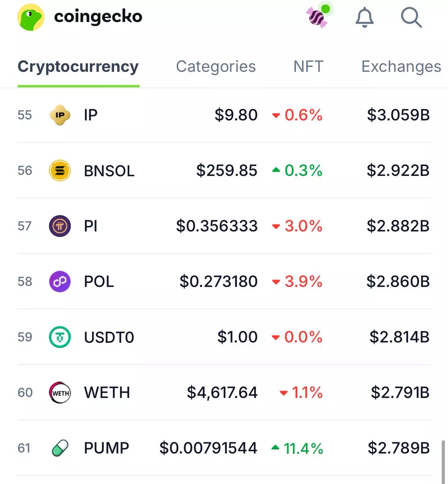The height and width of the screenshot is (484, 448).
Task: Click WETH price $4,617.64
Action: 222,392
